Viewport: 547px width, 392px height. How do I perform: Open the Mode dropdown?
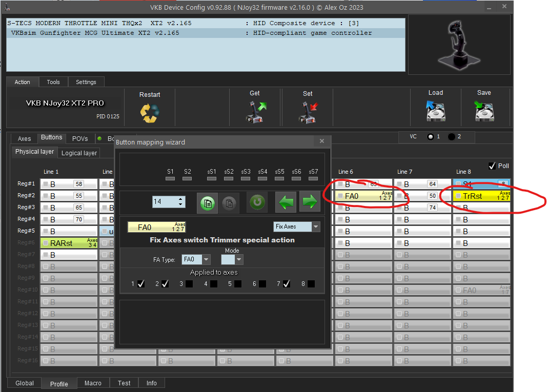(x=239, y=260)
